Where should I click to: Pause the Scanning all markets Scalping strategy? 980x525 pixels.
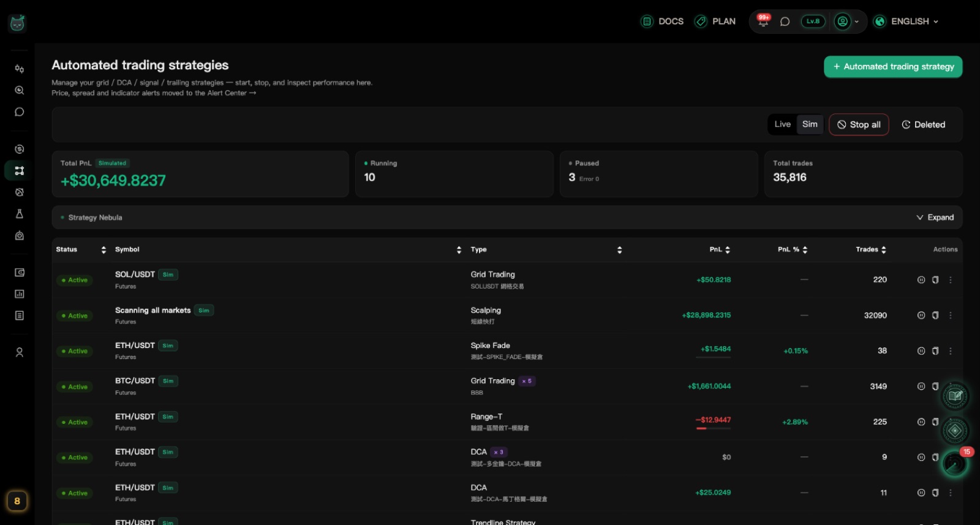[x=921, y=315]
